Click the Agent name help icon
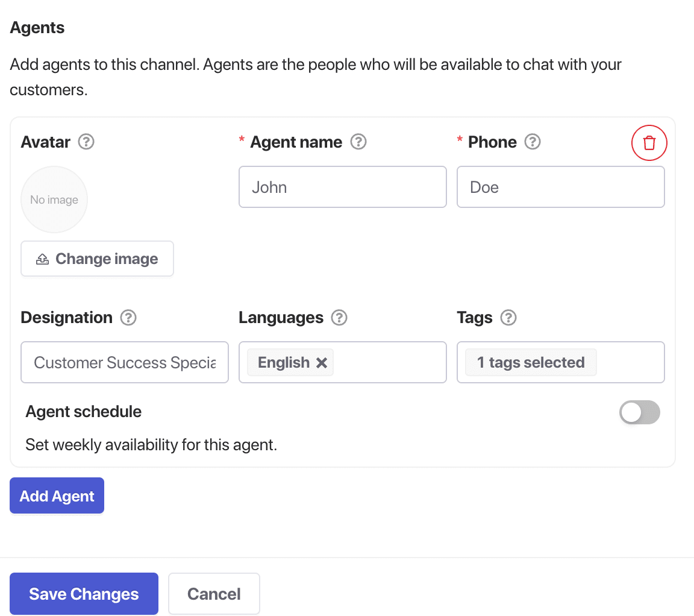Image resolution: width=694 pixels, height=616 pixels. click(x=358, y=142)
